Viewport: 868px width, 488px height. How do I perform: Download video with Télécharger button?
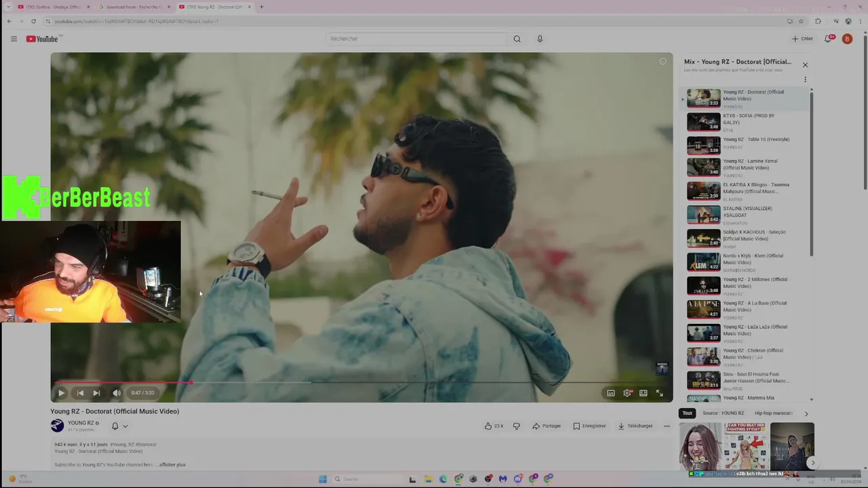(x=635, y=426)
